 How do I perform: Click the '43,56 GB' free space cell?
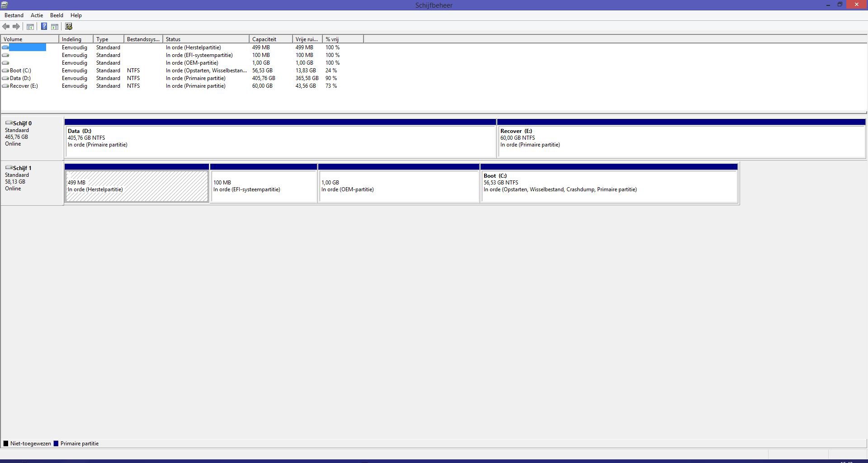tap(306, 86)
